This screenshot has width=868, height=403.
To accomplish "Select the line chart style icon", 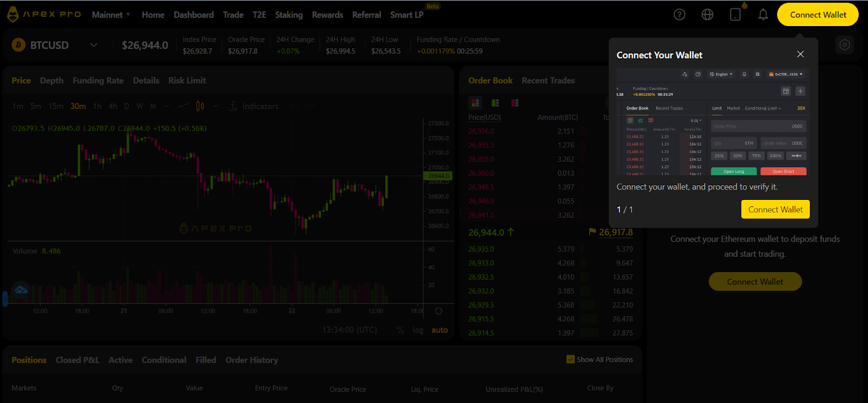I will point(183,106).
